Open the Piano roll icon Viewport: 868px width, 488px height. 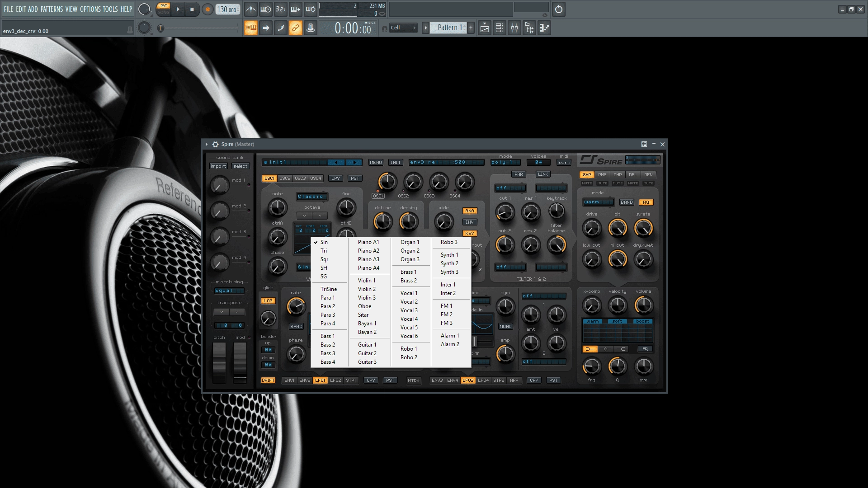544,28
